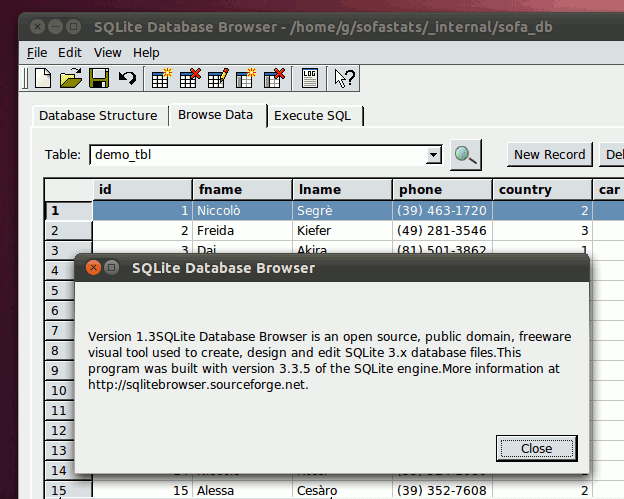Click the New Database toolbar icon

pyautogui.click(x=43, y=78)
